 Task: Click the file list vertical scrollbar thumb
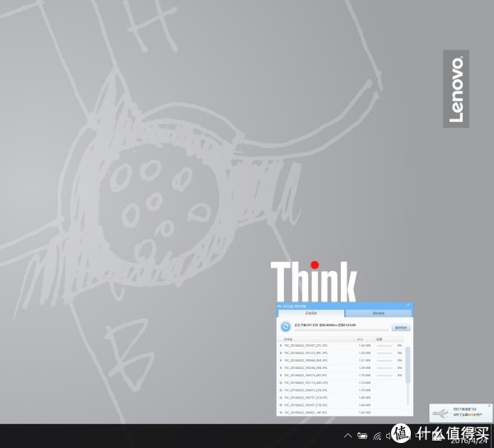(x=408, y=365)
